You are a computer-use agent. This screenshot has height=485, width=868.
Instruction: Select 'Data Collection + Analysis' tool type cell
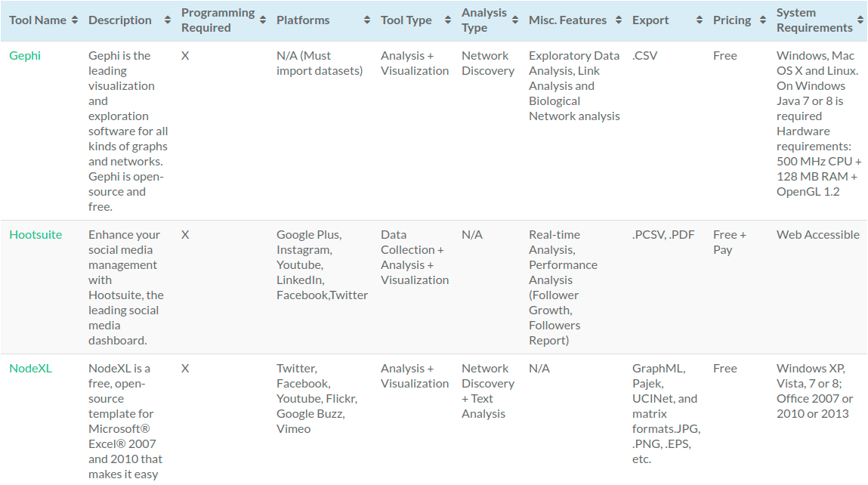pos(415,258)
